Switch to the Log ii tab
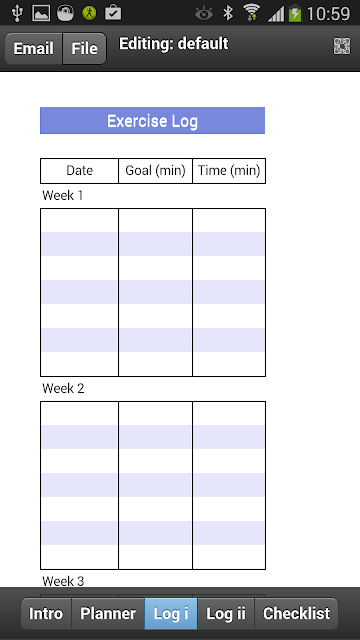The height and width of the screenshot is (640, 360). 226,613
